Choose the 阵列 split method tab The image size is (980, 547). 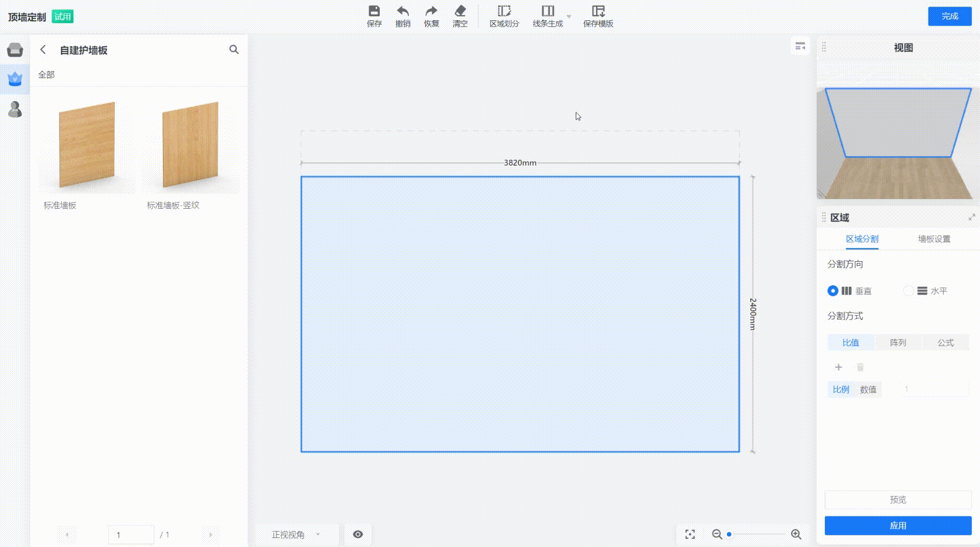(898, 342)
